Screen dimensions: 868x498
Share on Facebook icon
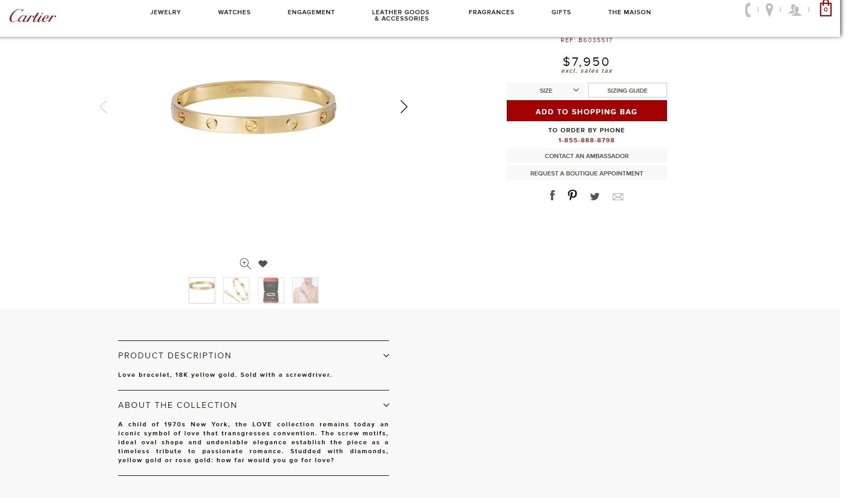tap(552, 196)
